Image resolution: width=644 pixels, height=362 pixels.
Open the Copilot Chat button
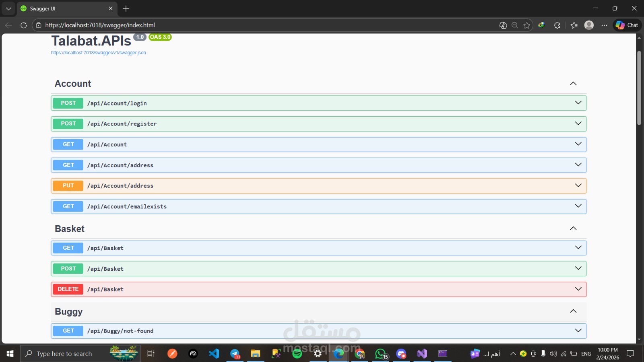click(627, 25)
